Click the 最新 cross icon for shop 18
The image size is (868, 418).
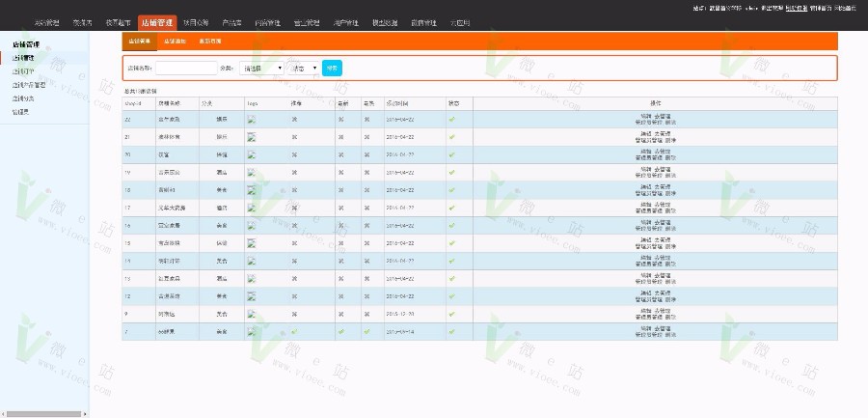coord(341,189)
